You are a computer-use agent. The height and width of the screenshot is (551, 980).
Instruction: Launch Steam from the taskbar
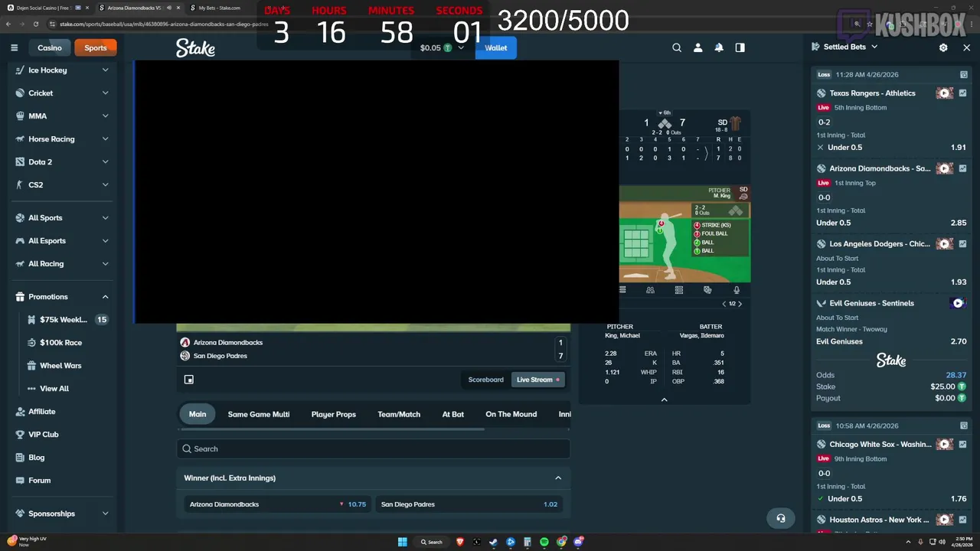tap(494, 542)
